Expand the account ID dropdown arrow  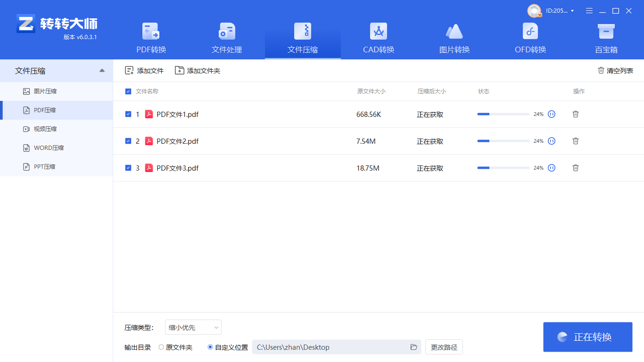click(572, 11)
